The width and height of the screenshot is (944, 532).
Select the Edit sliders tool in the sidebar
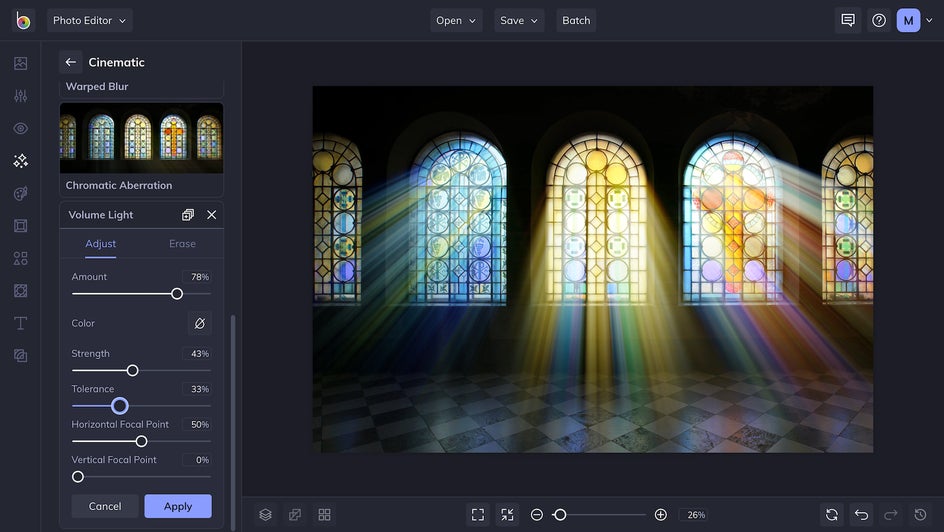point(20,96)
